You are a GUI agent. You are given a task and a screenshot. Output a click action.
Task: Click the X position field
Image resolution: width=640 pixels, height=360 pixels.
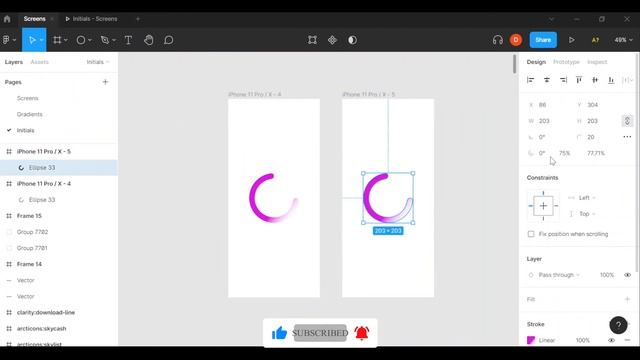pyautogui.click(x=549, y=105)
